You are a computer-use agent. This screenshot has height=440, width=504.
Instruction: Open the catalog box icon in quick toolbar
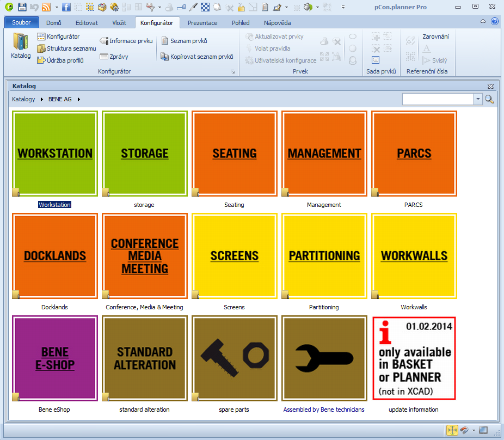[102, 7]
